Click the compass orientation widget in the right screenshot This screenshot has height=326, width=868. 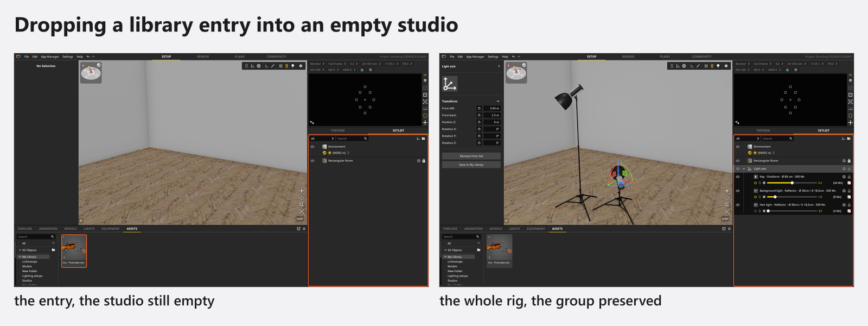516,73
